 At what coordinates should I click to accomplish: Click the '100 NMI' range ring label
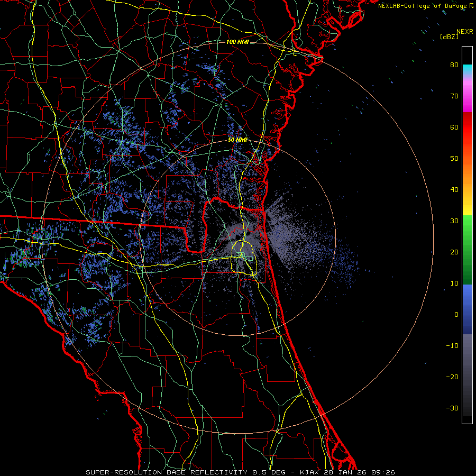click(x=237, y=42)
